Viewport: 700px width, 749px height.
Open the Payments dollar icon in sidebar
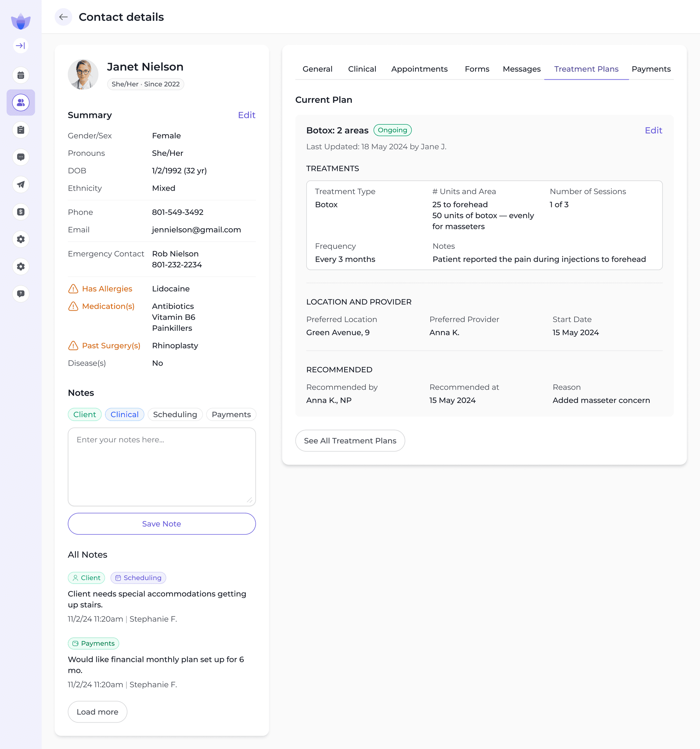21,212
